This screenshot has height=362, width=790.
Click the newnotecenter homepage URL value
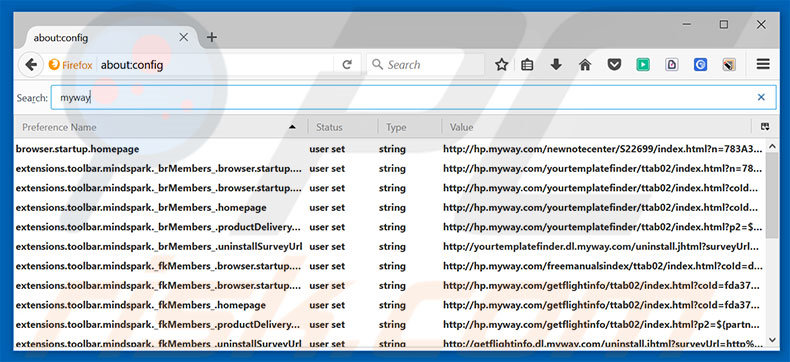(603, 149)
